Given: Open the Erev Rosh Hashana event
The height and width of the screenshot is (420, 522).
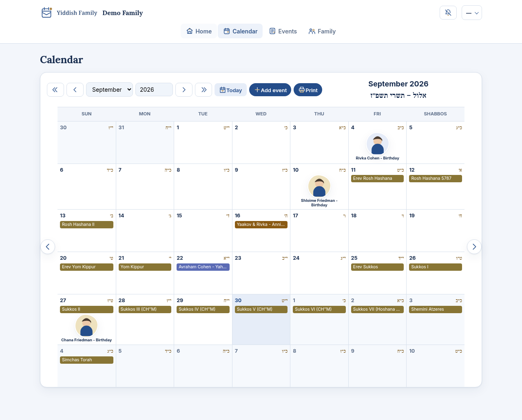Looking at the screenshot, I should point(378,179).
